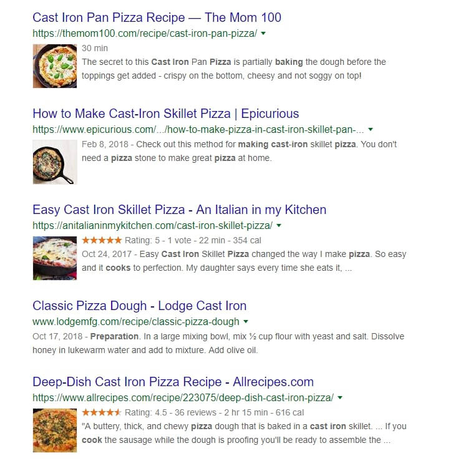This screenshot has height=466, width=476.
Task: Click the allrecipes.com green URL text
Action: point(183,398)
